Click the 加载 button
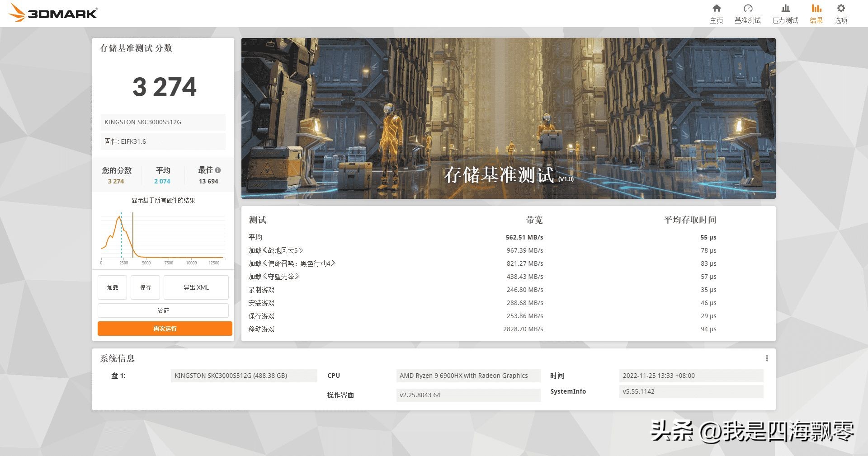Screen dimensions: 868x456 113,287
